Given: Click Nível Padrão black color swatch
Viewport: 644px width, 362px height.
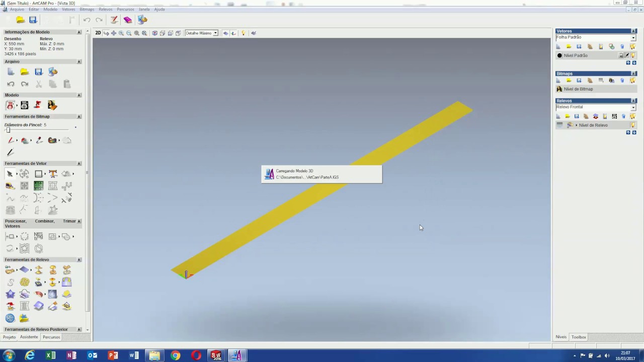Looking at the screenshot, I should [559, 56].
